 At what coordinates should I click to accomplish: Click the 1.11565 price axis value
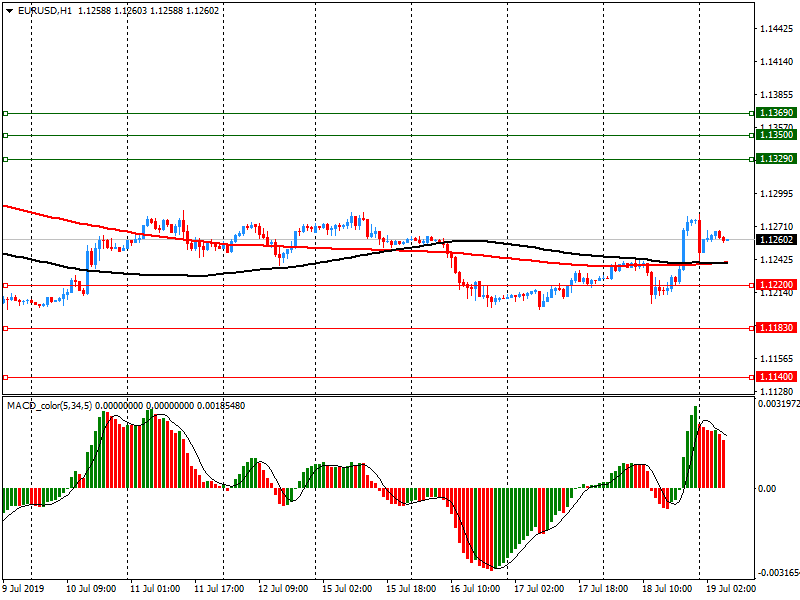click(x=777, y=359)
